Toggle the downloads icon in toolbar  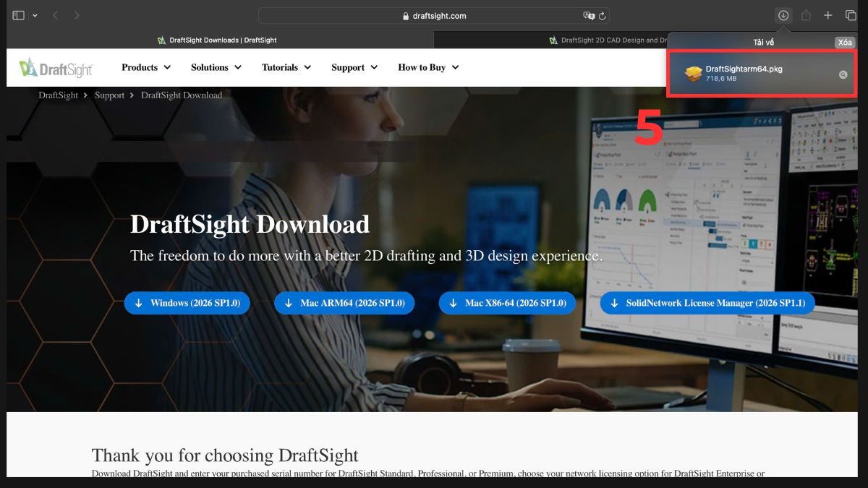783,15
